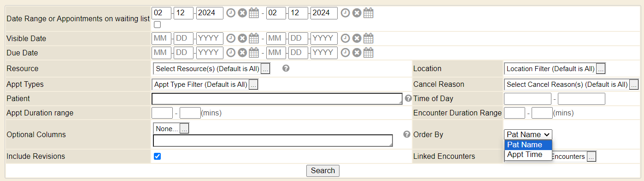This screenshot has height=181, width=644.
Task: Clear the Due Date end value
Action: (x=357, y=53)
